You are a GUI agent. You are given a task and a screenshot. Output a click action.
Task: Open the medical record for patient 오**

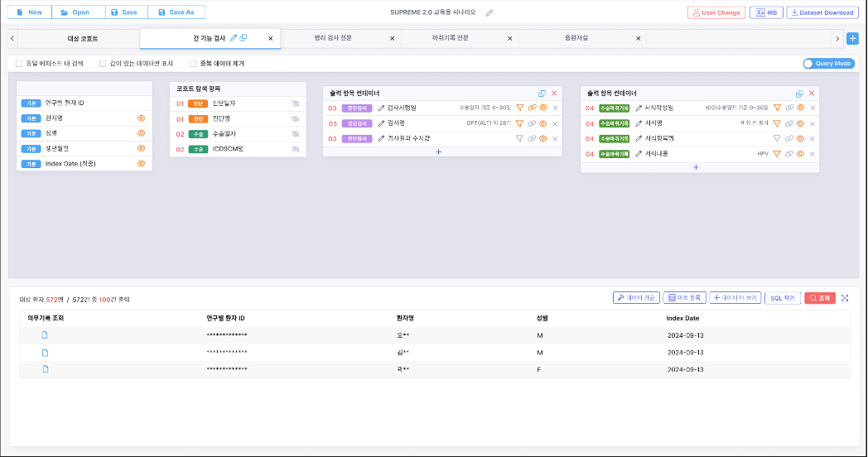[x=46, y=335]
